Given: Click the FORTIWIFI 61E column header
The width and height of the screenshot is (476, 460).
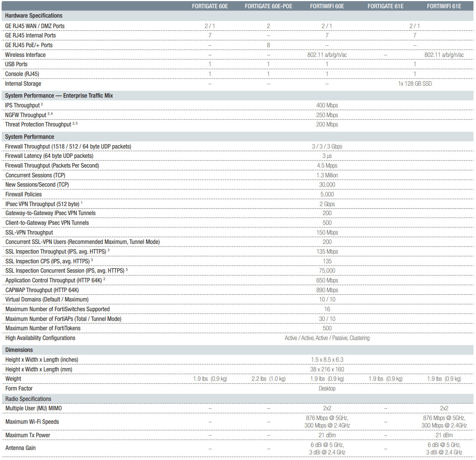Looking at the screenshot, I should point(444,6).
